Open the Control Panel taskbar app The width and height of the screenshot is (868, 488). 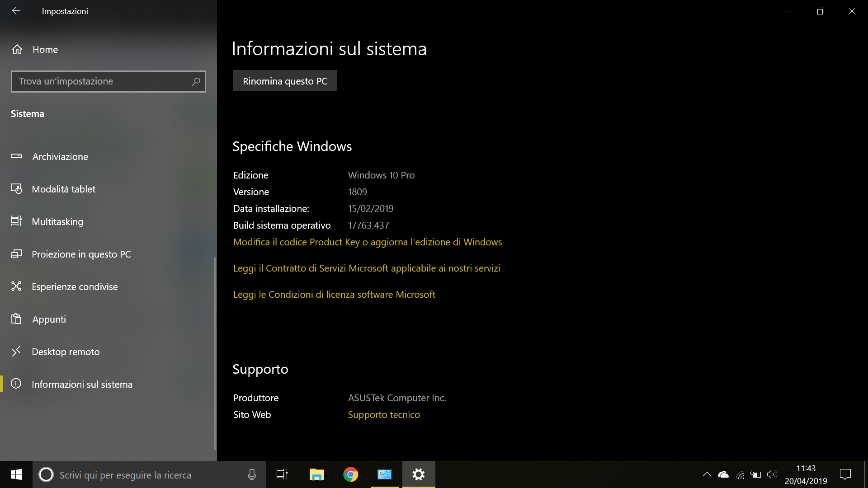(x=385, y=474)
